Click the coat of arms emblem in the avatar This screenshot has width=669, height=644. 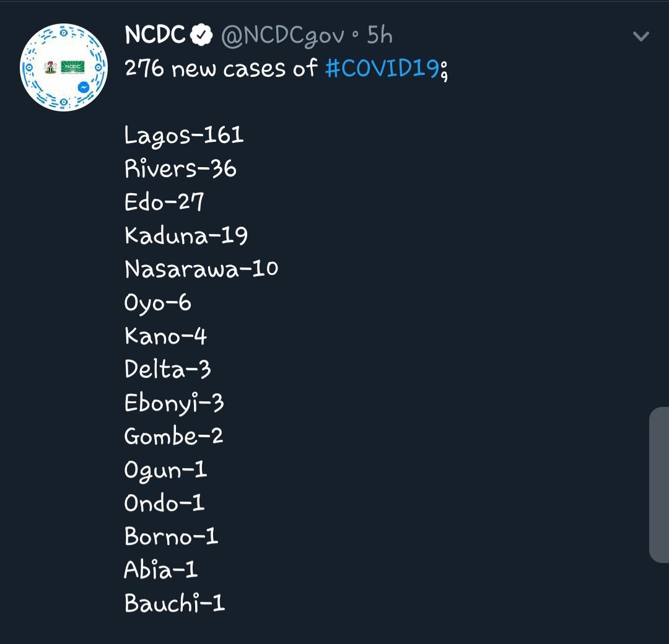pos(51,67)
